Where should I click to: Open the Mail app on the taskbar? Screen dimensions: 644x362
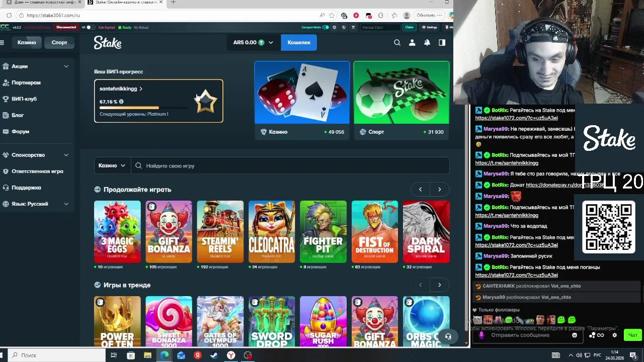coord(181,355)
